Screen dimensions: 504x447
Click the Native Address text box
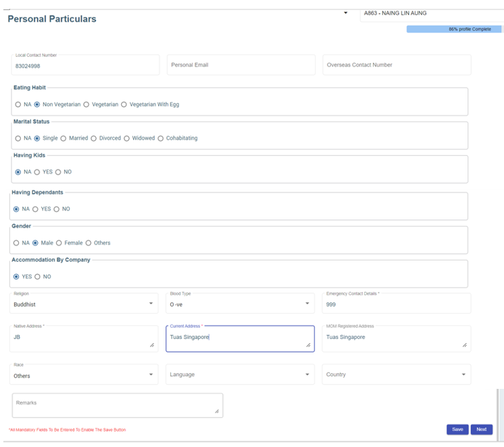[x=84, y=339]
